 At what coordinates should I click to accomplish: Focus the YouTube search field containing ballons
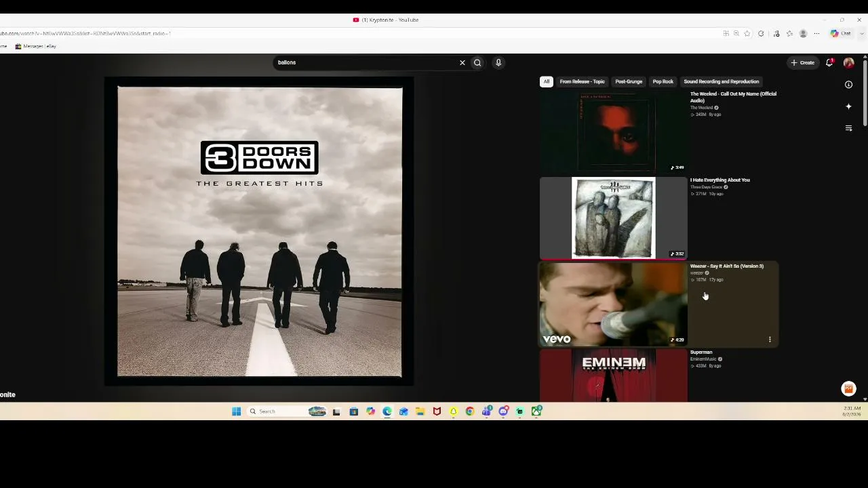coord(366,62)
